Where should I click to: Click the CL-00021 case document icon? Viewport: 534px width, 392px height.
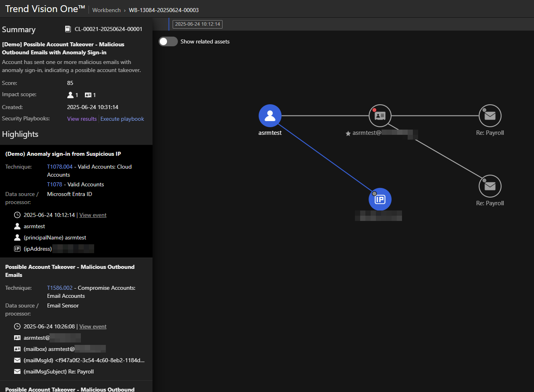[68, 29]
